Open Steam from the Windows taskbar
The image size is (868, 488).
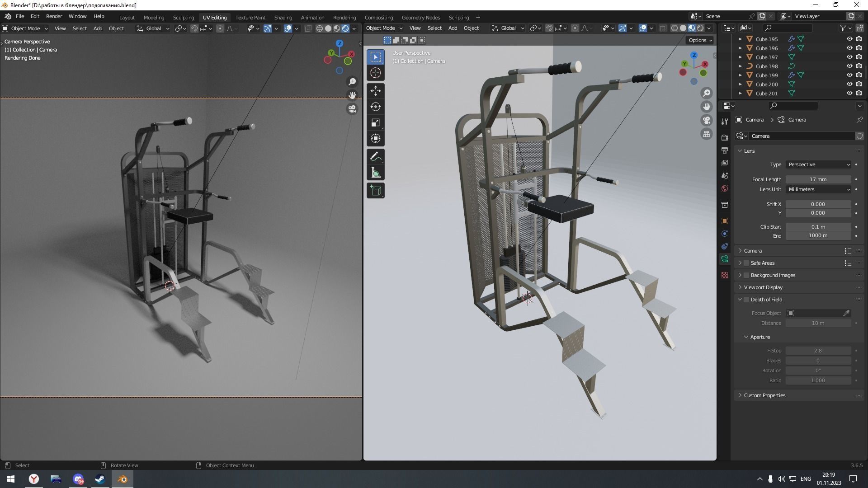point(100,479)
